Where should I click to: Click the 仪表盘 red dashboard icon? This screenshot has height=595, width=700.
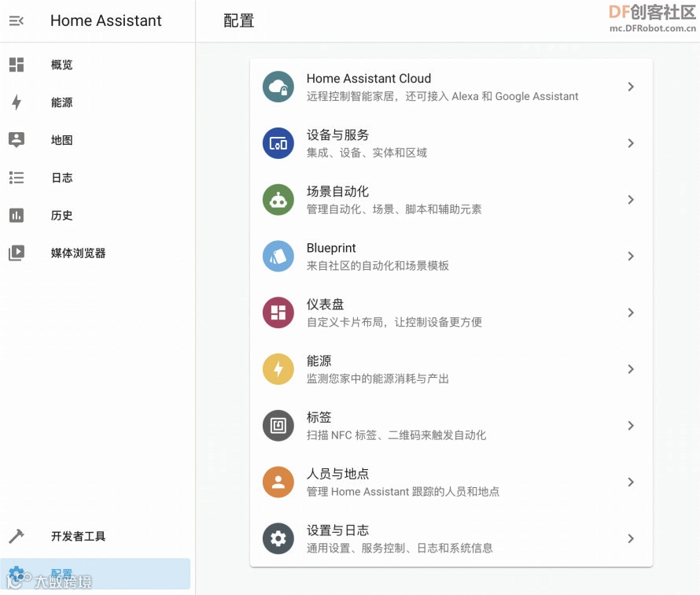click(x=278, y=312)
